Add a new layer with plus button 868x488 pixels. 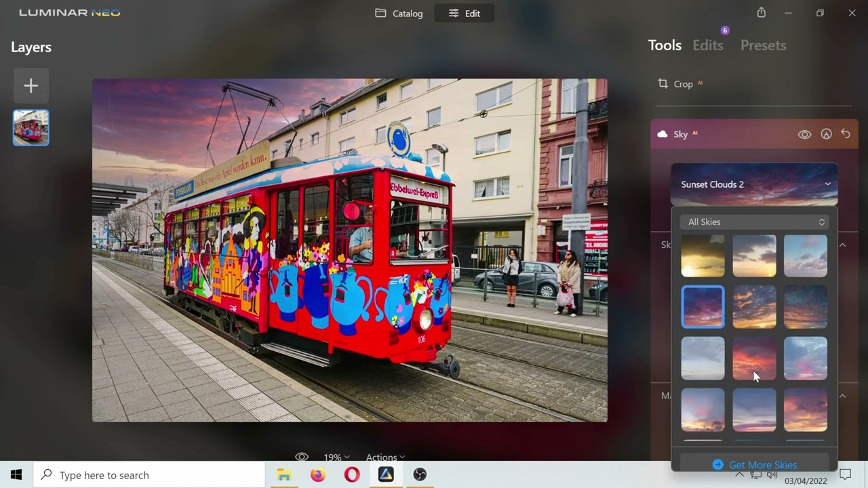click(x=31, y=85)
